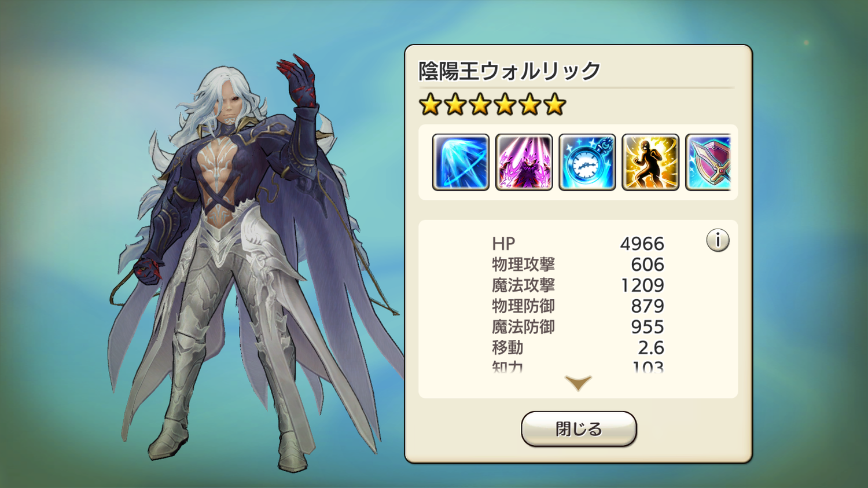
Task: Tap the yellow glowing figure skill icon
Action: (650, 162)
